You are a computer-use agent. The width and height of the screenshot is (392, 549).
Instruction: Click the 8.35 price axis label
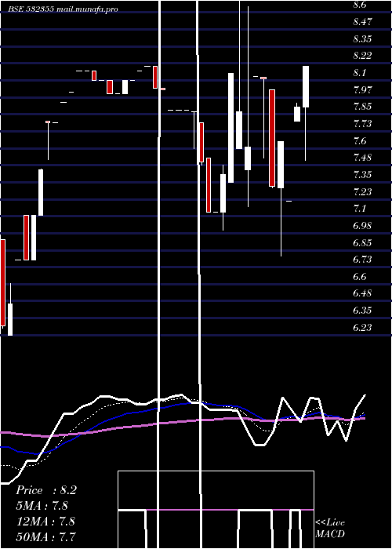pyautogui.click(x=362, y=39)
